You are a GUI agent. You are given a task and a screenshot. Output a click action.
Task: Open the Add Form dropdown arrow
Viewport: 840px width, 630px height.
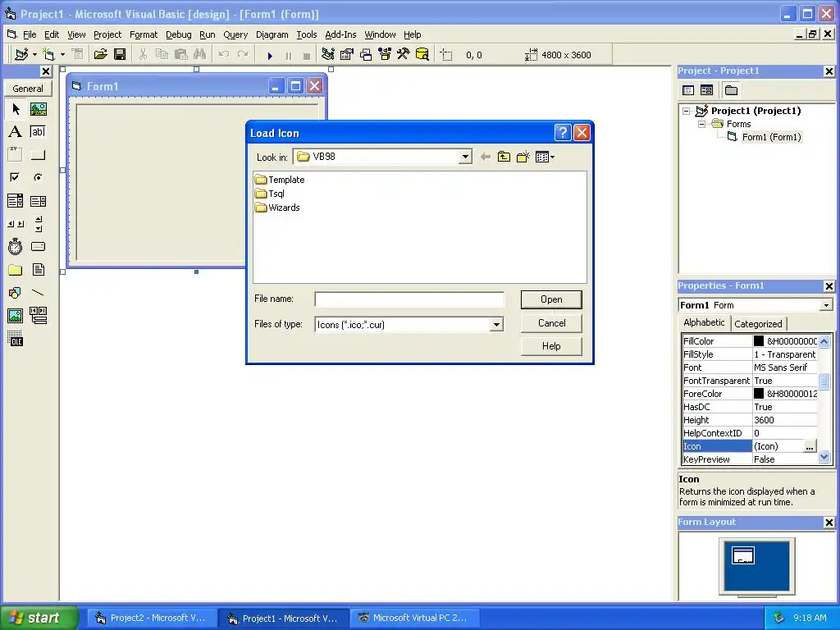62,55
